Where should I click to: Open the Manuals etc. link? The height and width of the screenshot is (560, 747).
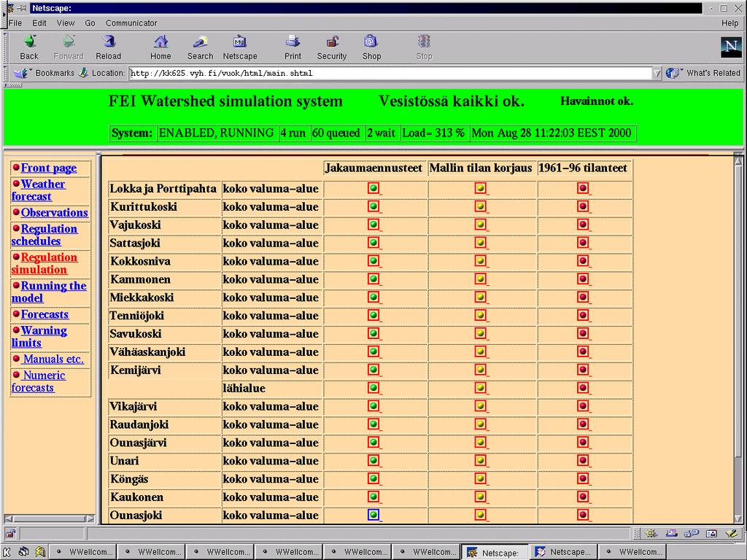coord(53,359)
